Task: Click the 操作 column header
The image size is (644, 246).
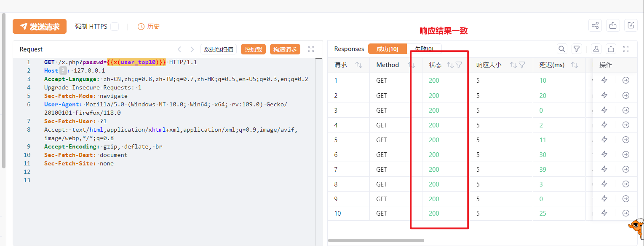Action: click(606, 65)
